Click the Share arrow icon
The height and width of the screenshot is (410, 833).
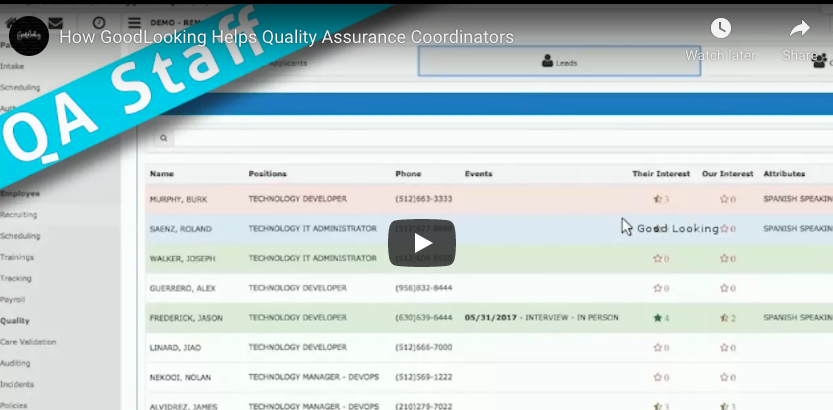point(799,29)
